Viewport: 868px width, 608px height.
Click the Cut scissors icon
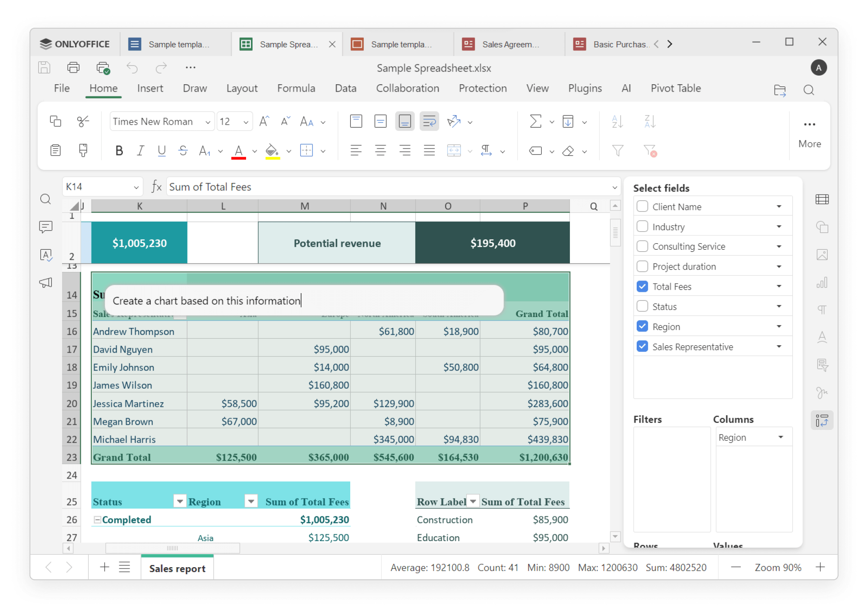83,121
